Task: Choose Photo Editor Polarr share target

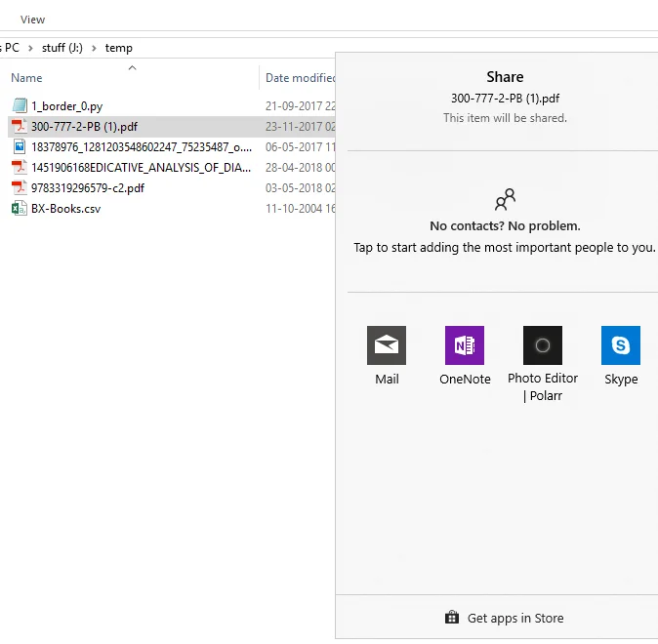Action: click(x=543, y=345)
